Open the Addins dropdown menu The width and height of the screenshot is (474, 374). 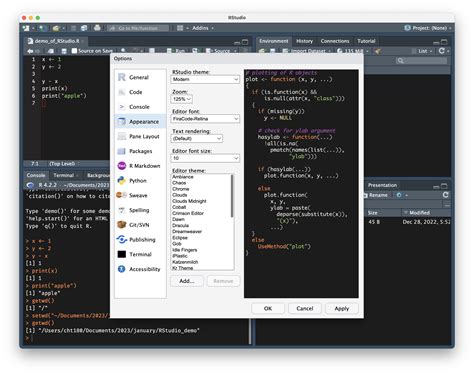(203, 28)
